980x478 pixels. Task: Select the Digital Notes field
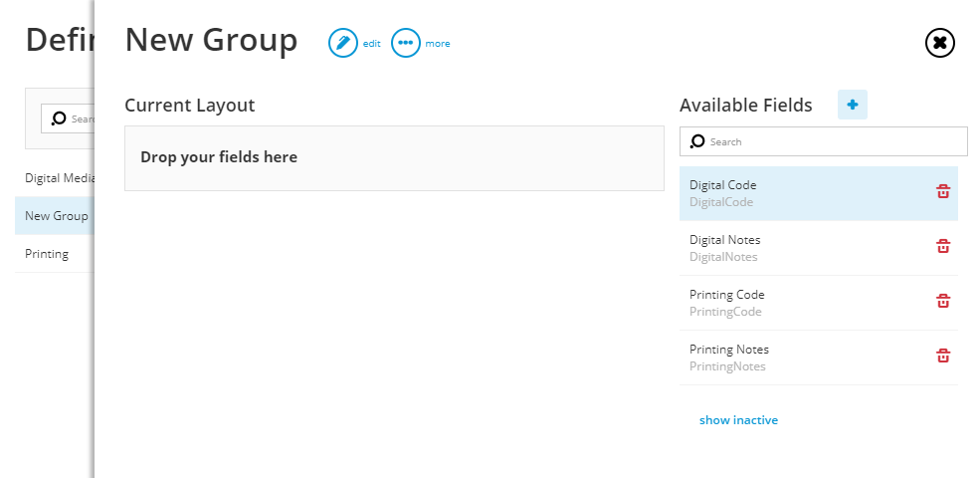click(x=819, y=248)
